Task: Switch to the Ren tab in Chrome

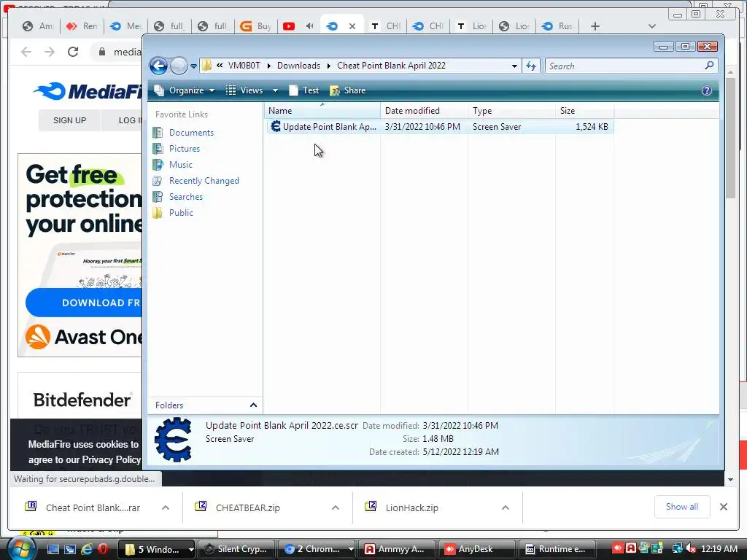Action: (x=82, y=26)
